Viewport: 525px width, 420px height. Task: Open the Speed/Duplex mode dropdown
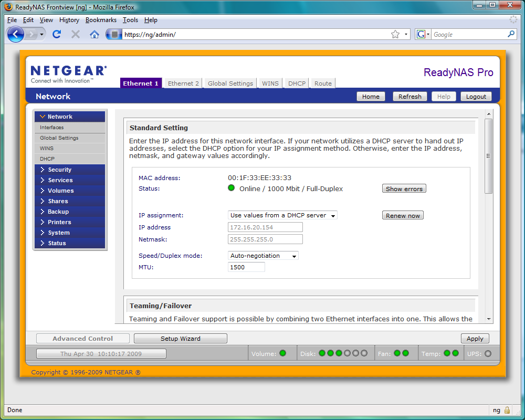point(263,256)
